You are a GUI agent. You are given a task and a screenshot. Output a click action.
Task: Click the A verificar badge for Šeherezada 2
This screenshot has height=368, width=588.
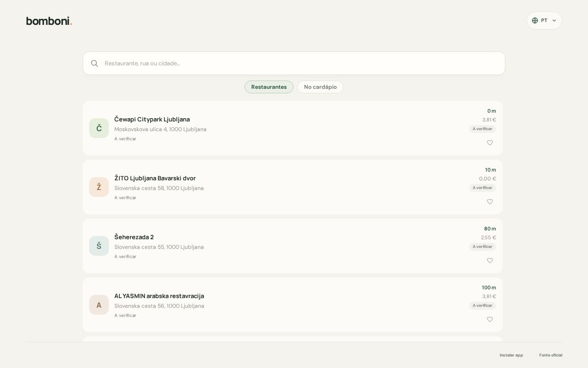pyautogui.click(x=482, y=247)
